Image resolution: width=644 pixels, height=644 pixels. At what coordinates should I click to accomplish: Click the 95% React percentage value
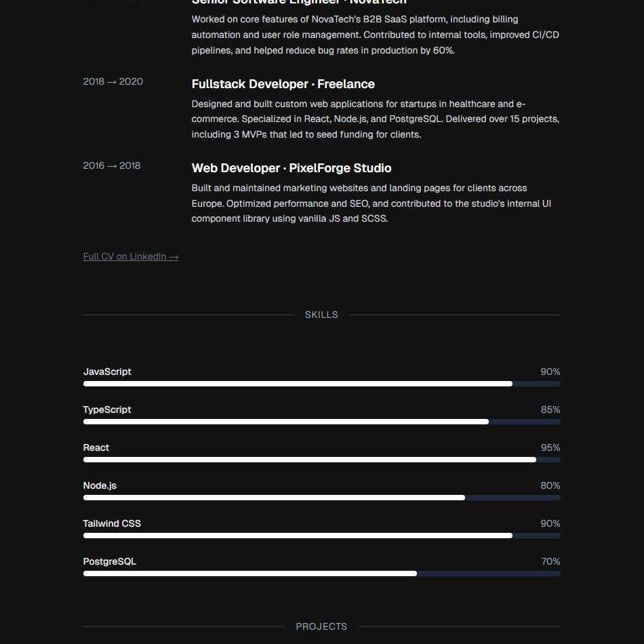coord(550,447)
